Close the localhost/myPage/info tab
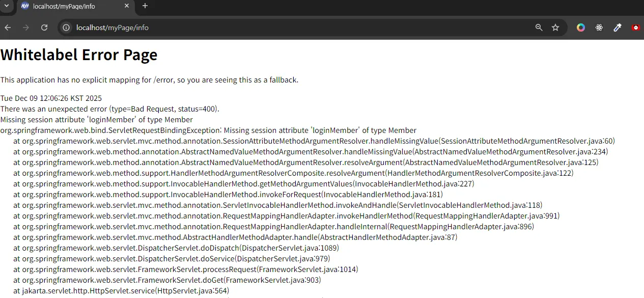 pyautogui.click(x=126, y=6)
